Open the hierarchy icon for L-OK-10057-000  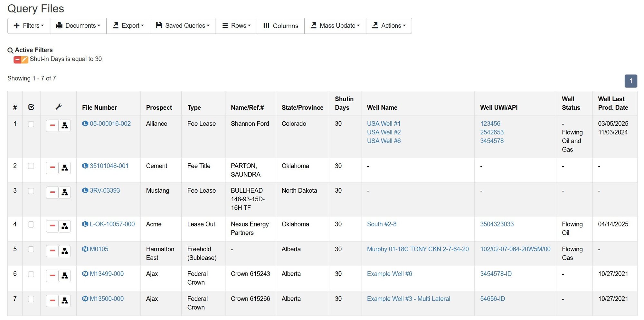coord(65,226)
